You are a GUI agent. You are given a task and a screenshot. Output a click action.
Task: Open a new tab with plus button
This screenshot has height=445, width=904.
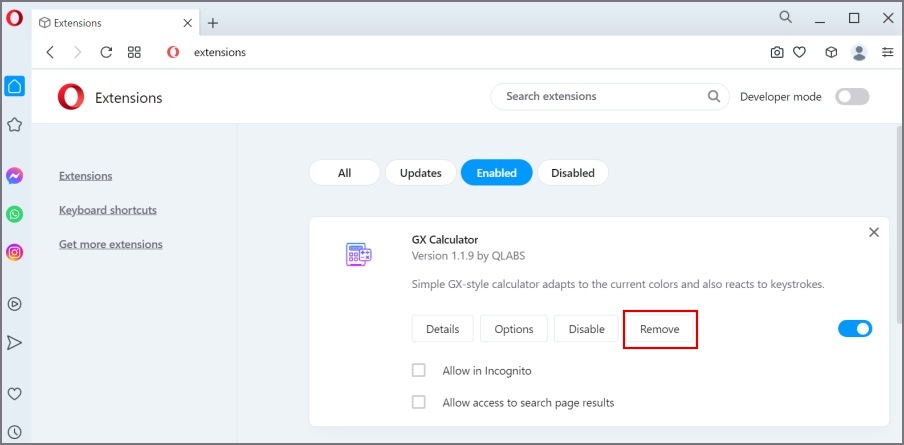click(x=213, y=23)
